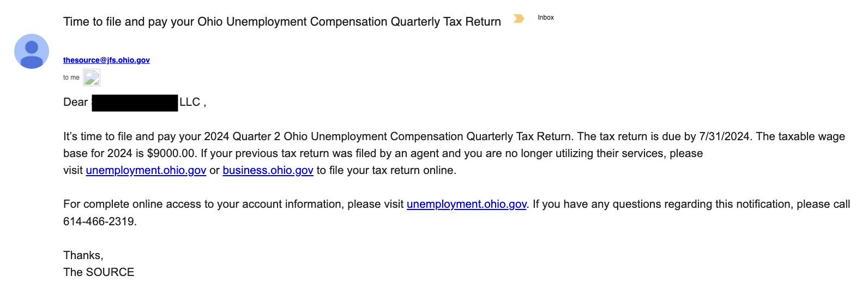The width and height of the screenshot is (868, 300).
Task: Click the "LLC" text in the greeting
Action: point(190,102)
